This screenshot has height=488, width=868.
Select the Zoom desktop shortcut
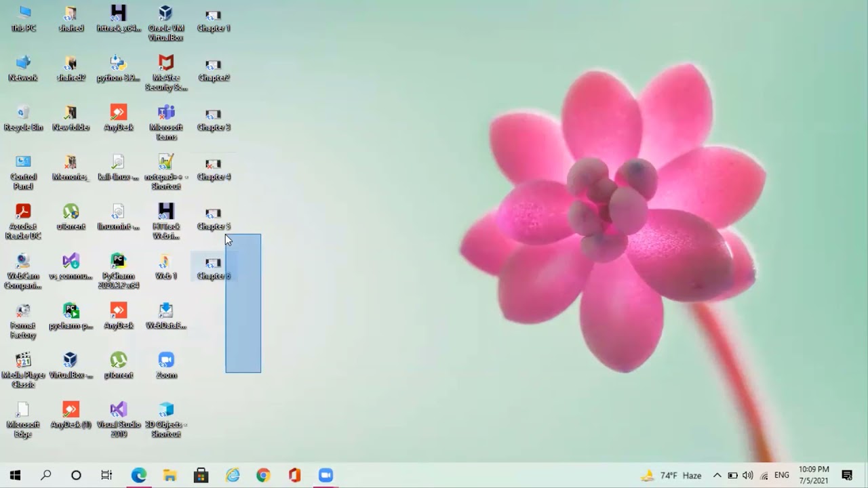(x=166, y=365)
